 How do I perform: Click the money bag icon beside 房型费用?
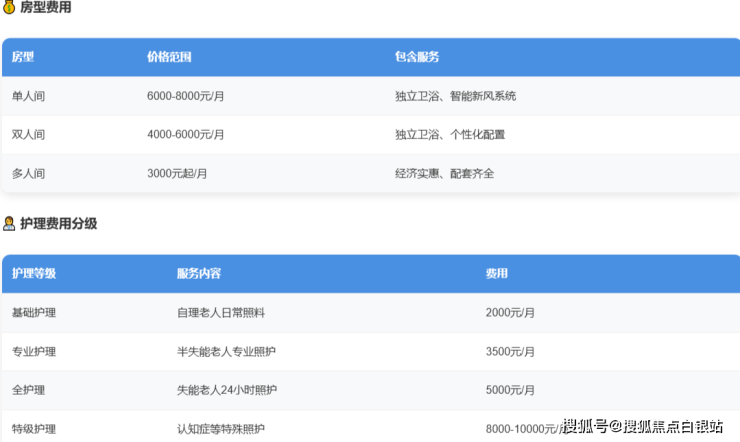pos(9,8)
